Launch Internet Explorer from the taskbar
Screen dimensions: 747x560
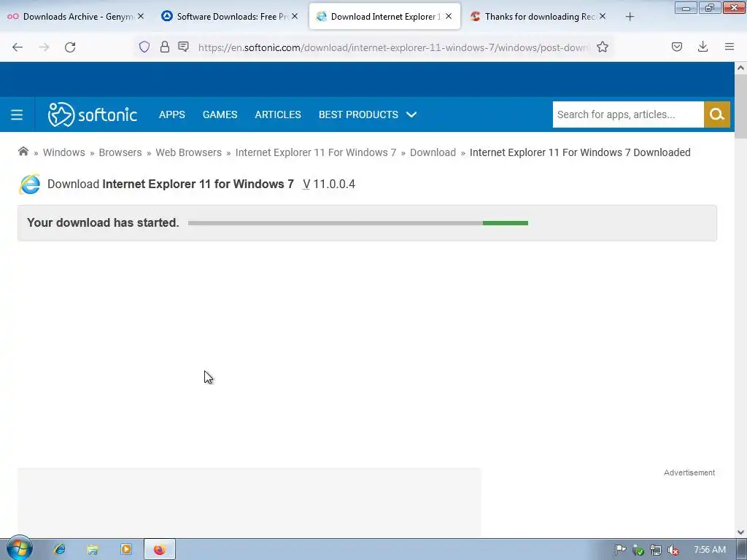[x=60, y=550]
